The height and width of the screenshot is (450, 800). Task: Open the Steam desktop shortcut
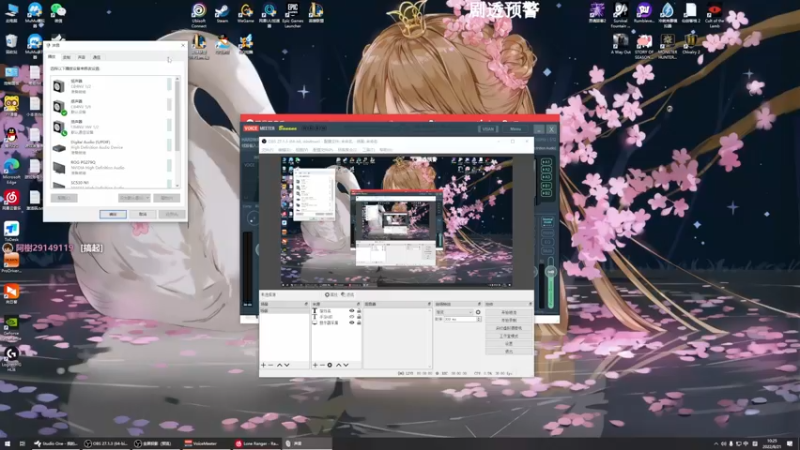tap(222, 13)
